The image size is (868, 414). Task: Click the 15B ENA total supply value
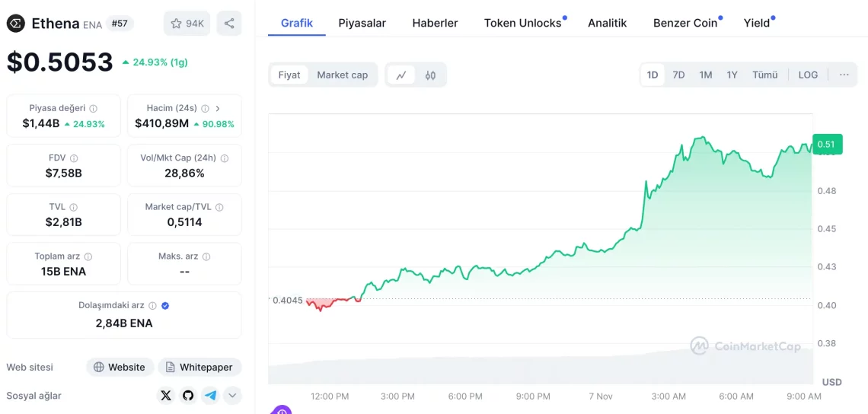[x=64, y=272]
